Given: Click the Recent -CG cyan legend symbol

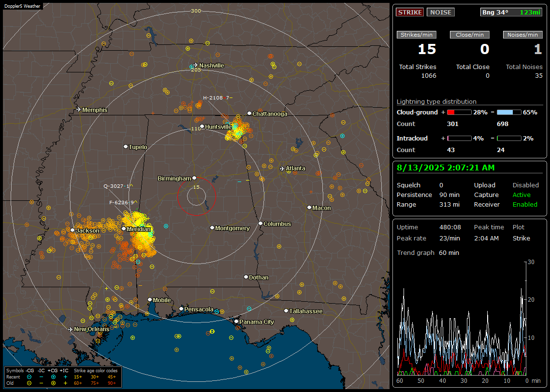Looking at the screenshot, I should pos(29,377).
